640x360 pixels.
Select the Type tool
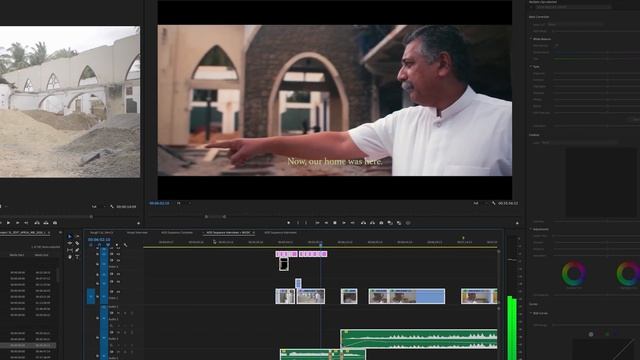(x=77, y=257)
